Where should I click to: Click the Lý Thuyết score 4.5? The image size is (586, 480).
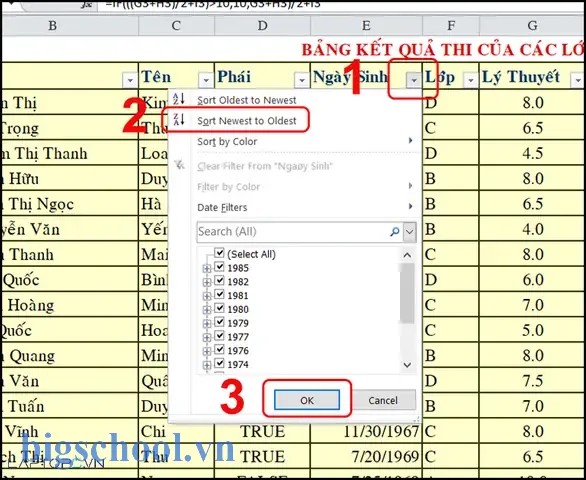coord(532,154)
